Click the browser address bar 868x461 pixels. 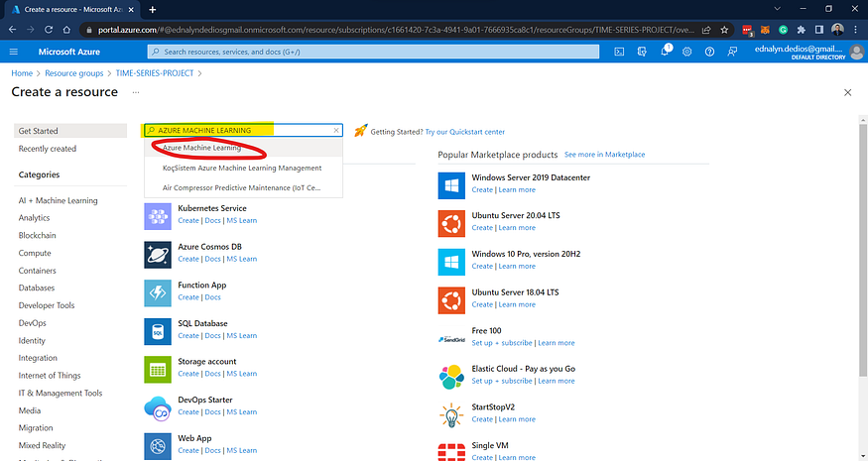tap(396, 30)
